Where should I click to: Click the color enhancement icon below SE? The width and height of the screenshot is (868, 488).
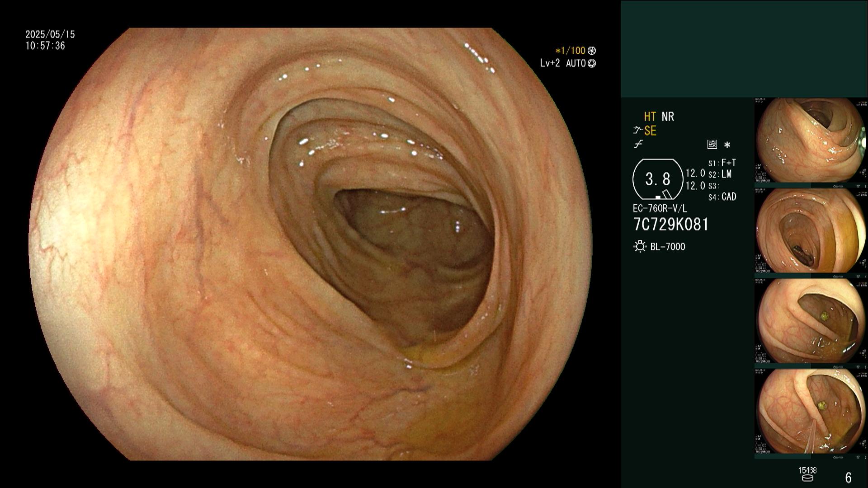pyautogui.click(x=638, y=145)
